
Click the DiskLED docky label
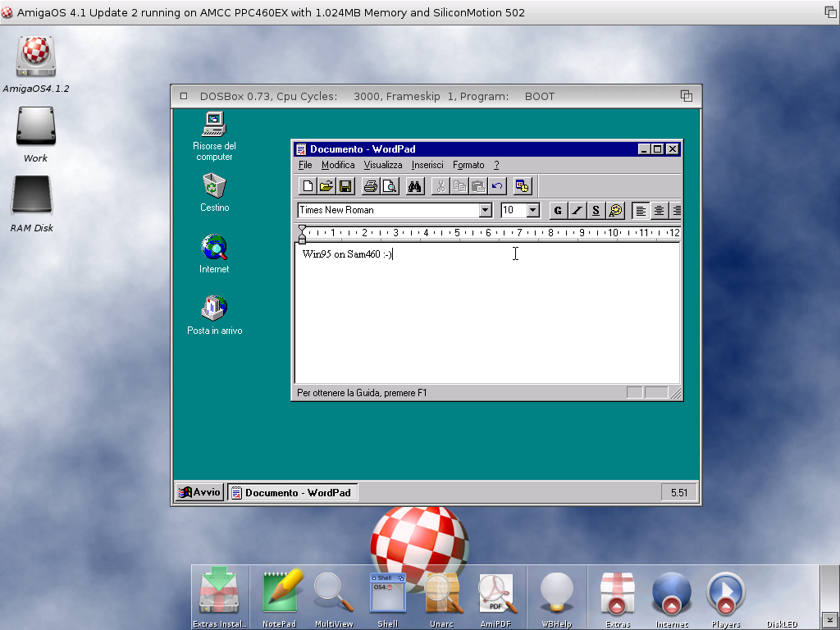782,624
